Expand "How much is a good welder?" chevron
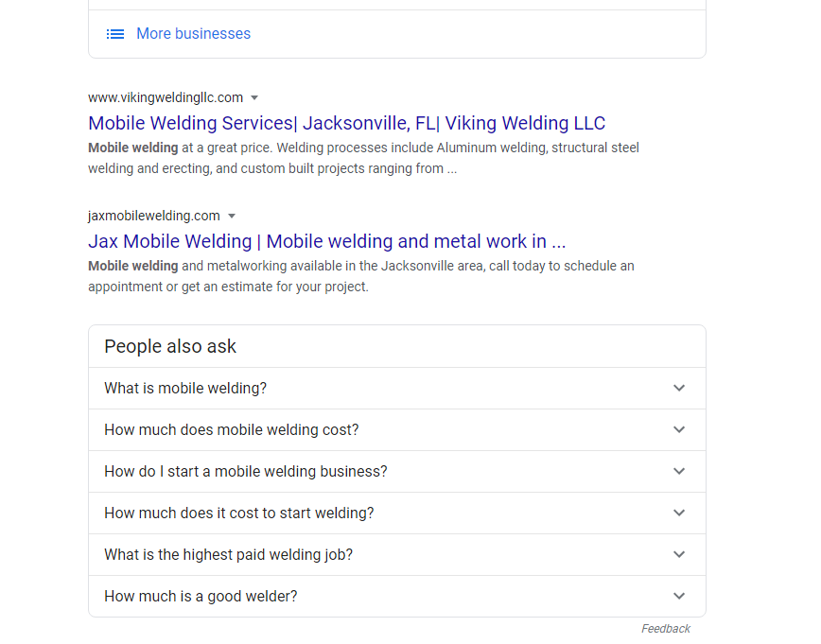Image resolution: width=821 pixels, height=644 pixels. coord(679,597)
